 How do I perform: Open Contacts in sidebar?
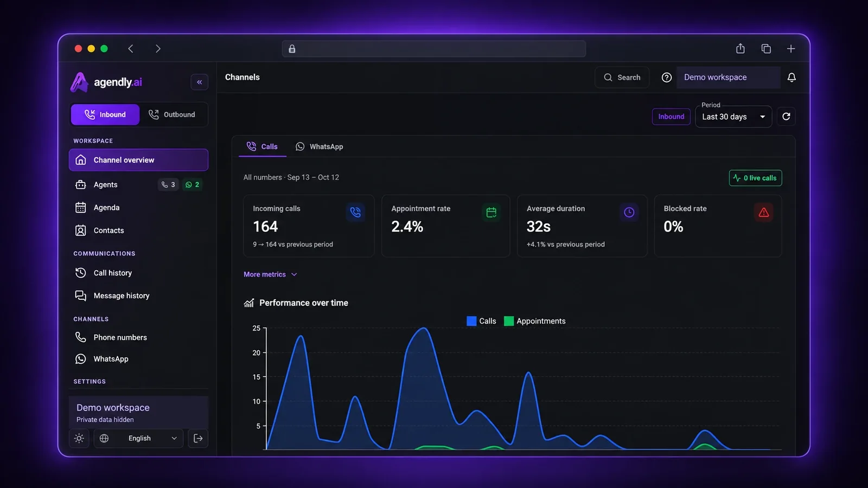click(138, 230)
